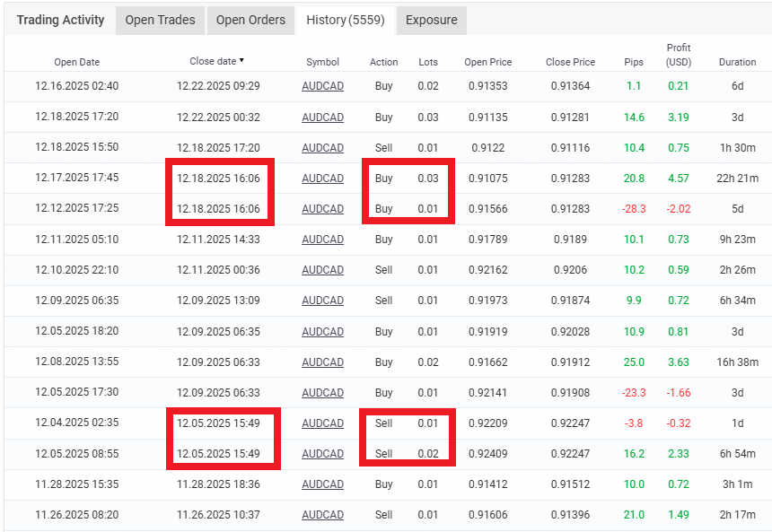Sort the table by Symbol
772x532 pixels.
322,62
